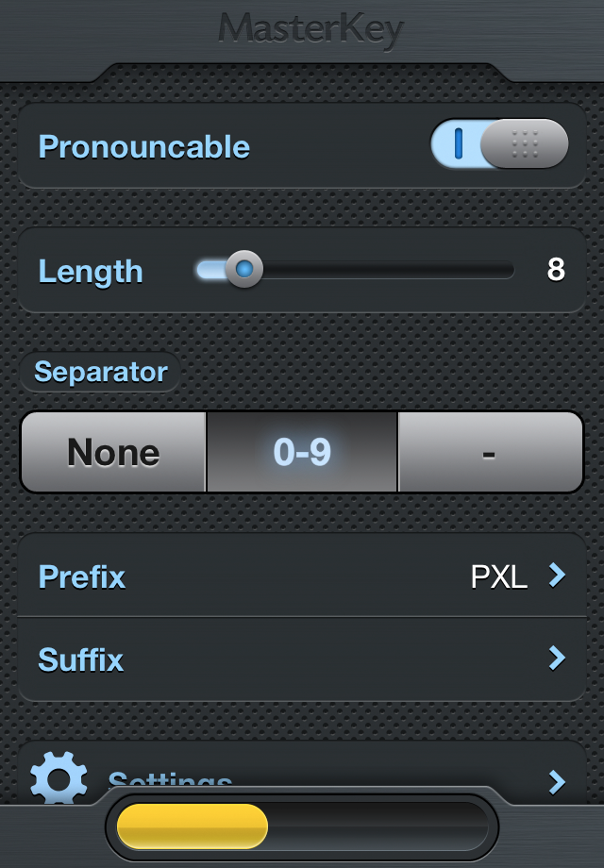Click the length value 8
Screen dimensions: 604x868
556,270
